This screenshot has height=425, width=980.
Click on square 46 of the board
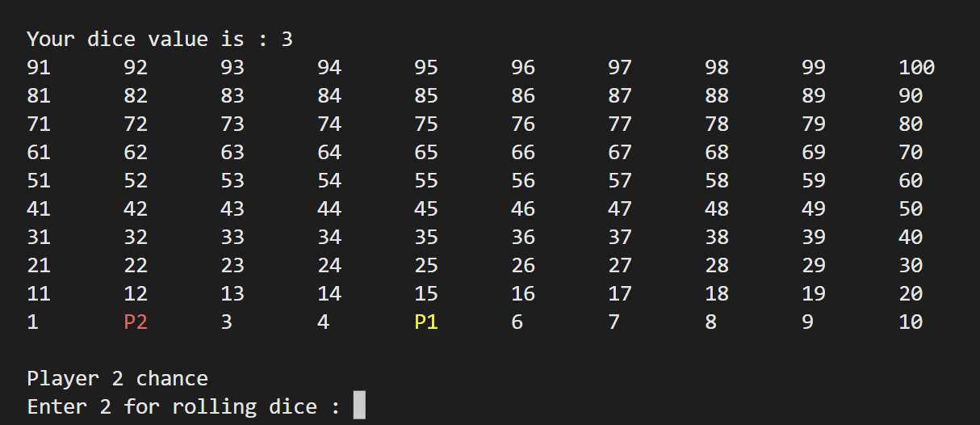pos(522,209)
